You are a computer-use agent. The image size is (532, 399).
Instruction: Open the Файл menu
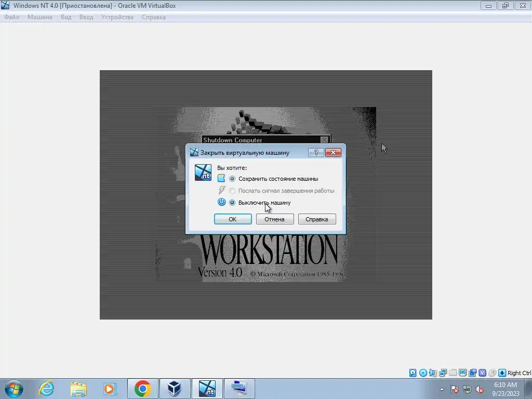click(x=11, y=17)
